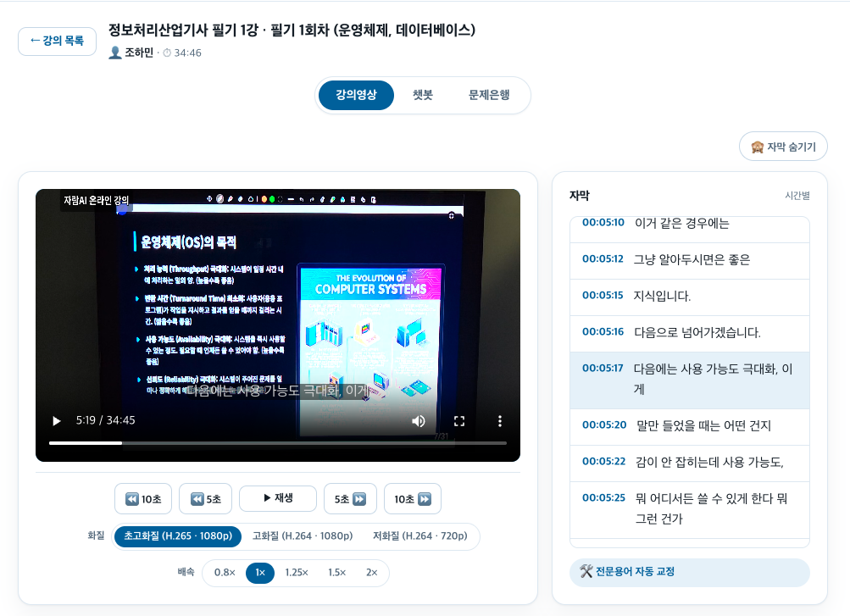Jump to subtitle 다음으로 넘어가겠습니다.

point(690,333)
